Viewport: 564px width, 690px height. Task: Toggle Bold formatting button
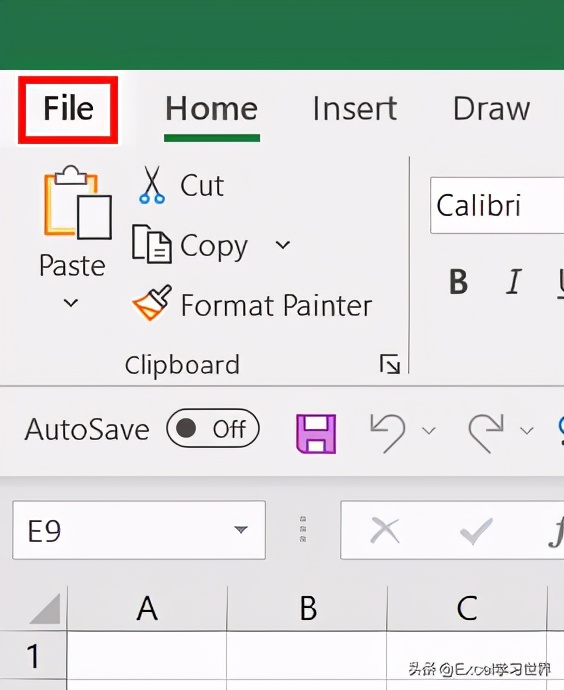click(x=458, y=281)
